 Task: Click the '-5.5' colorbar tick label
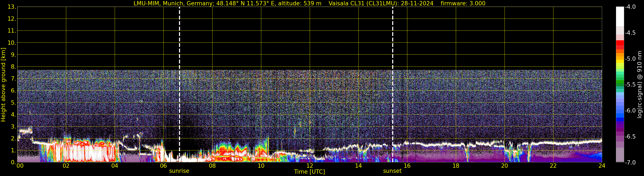[630, 85]
